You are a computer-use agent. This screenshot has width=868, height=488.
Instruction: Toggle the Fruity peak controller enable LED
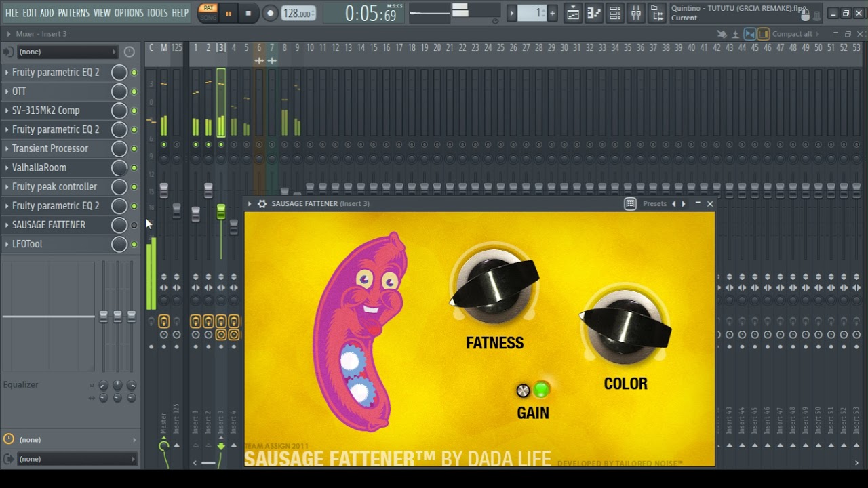[x=134, y=187]
